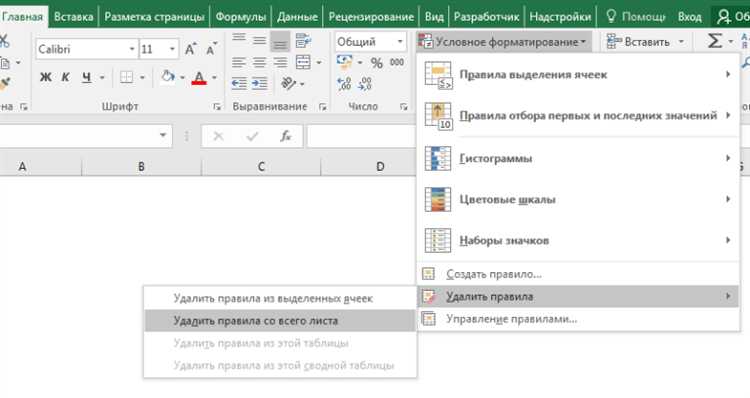
Task: Click the Помощь lightbulb search box
Action: click(636, 17)
